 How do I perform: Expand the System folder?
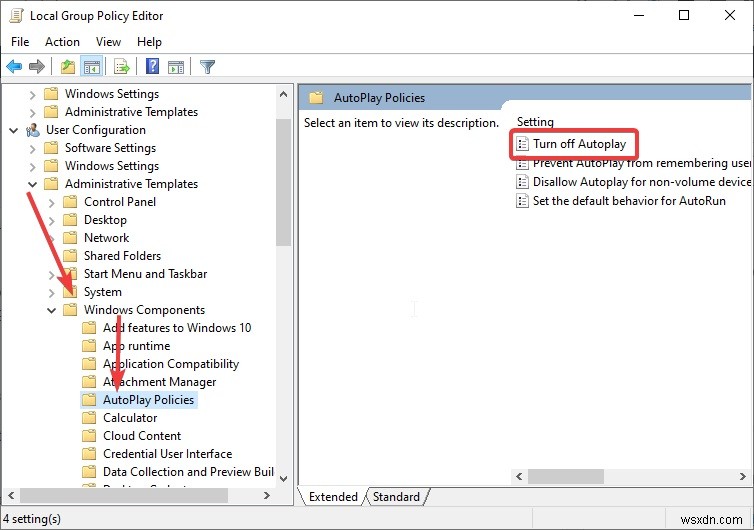coord(51,292)
